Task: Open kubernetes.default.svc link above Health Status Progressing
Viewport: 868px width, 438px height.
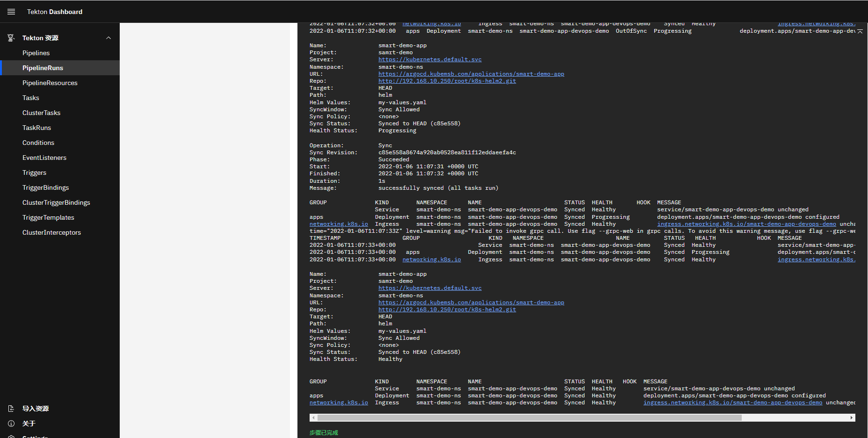Action: pos(430,60)
